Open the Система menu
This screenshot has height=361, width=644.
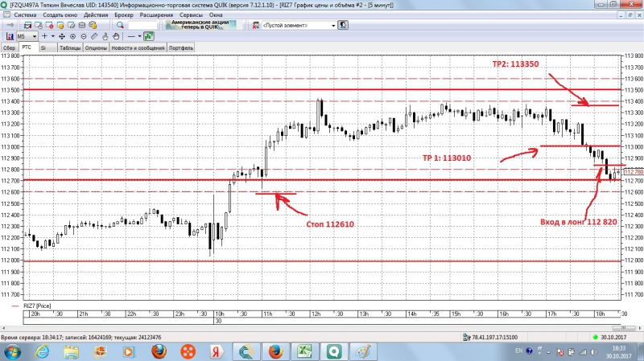(25, 14)
